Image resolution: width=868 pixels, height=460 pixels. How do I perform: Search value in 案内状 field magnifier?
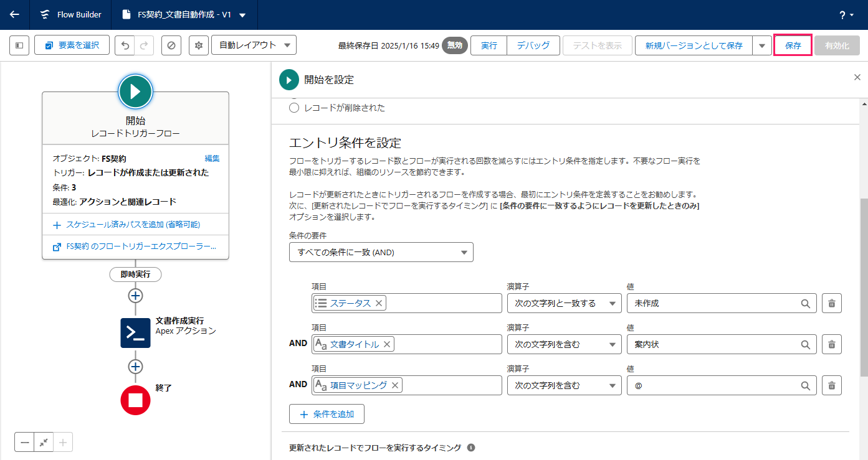coord(805,344)
